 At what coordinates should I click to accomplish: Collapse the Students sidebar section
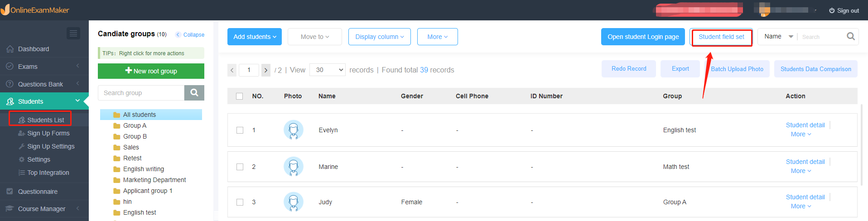coord(77,101)
